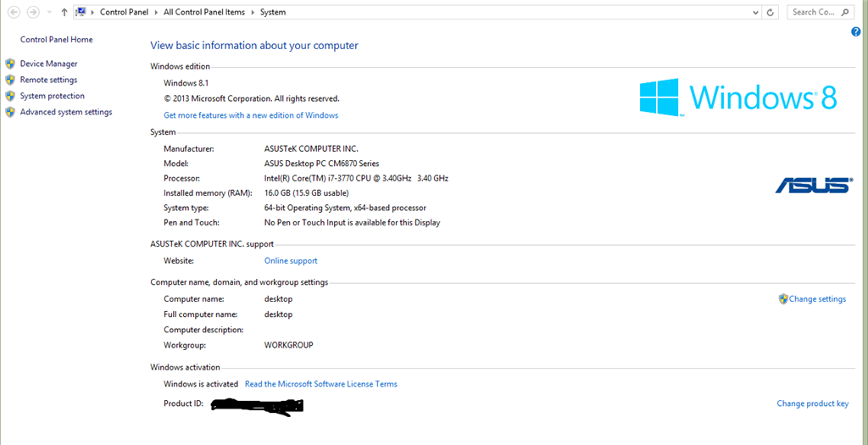
Task: Click the Windows 8.1 edition text
Action: click(186, 83)
